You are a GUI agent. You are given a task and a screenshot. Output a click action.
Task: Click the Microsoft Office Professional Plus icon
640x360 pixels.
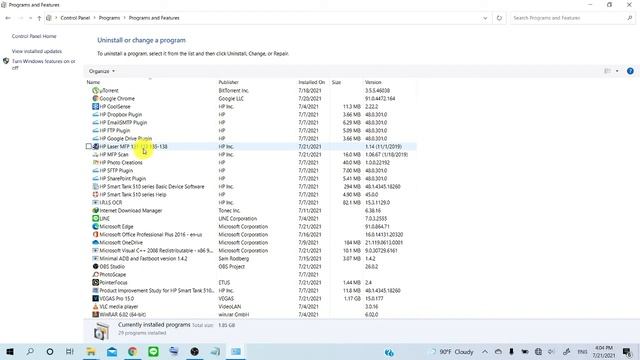tap(96, 235)
